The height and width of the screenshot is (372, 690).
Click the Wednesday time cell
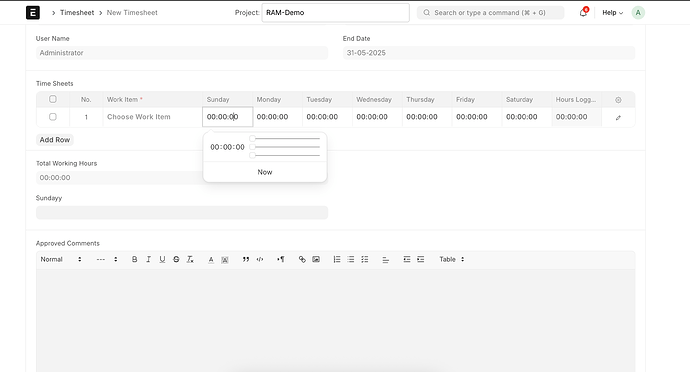coord(377,117)
